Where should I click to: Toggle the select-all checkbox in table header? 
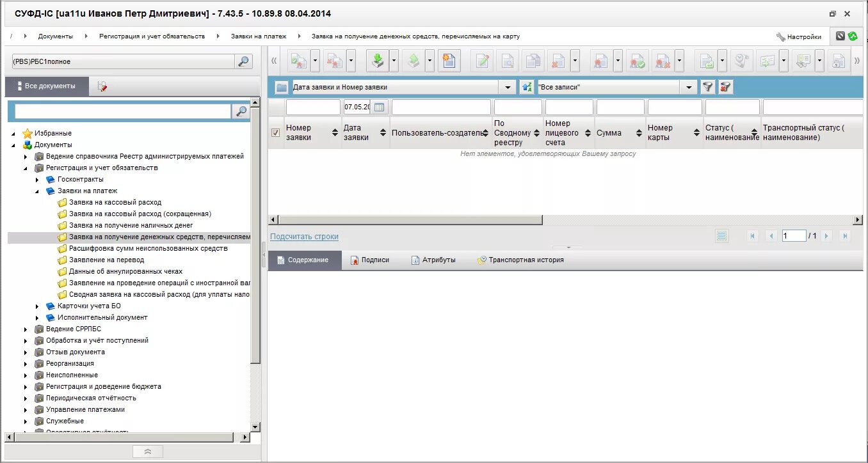tap(276, 132)
